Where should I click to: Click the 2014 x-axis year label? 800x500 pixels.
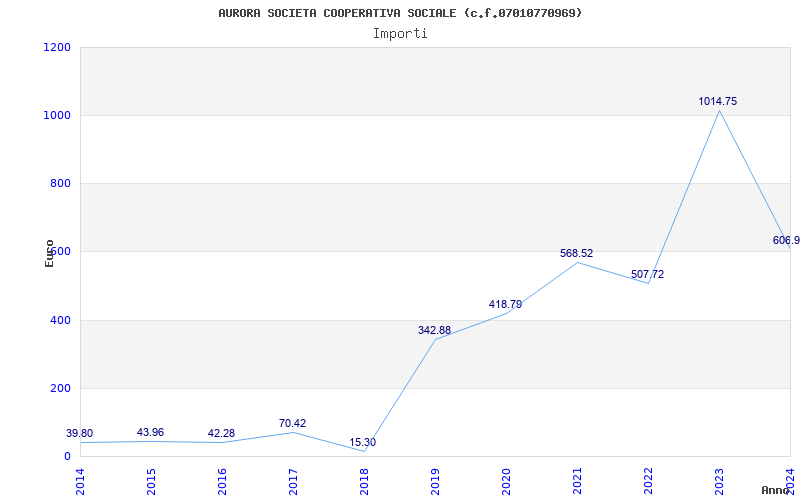click(80, 481)
